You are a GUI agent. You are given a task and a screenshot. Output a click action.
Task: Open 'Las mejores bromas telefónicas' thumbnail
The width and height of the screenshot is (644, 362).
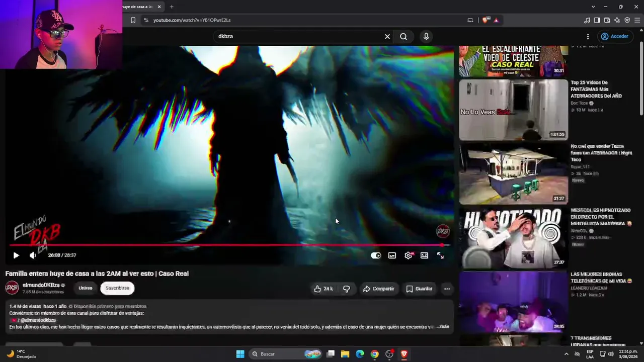pyautogui.click(x=513, y=302)
